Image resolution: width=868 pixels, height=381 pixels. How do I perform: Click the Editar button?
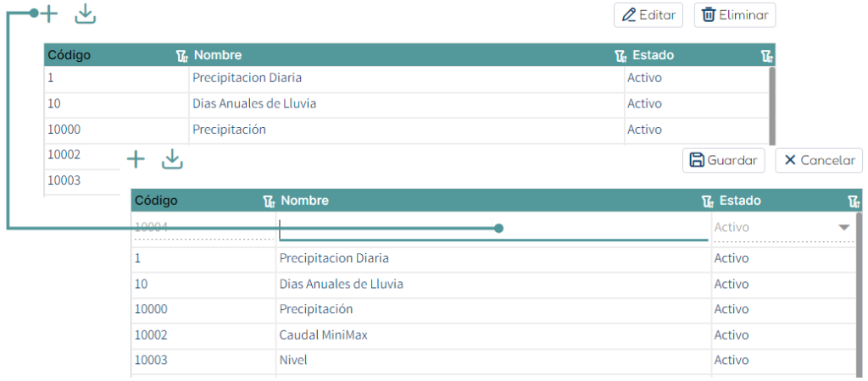point(648,15)
